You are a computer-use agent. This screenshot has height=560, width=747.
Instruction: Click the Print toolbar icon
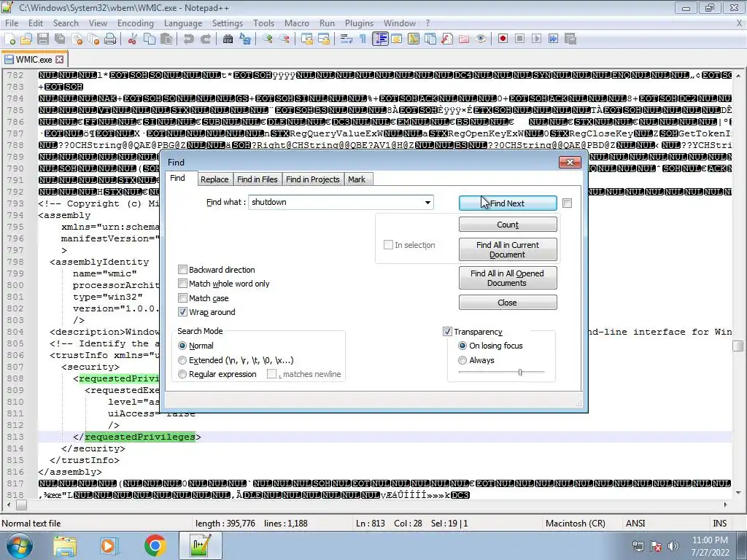[110, 39]
